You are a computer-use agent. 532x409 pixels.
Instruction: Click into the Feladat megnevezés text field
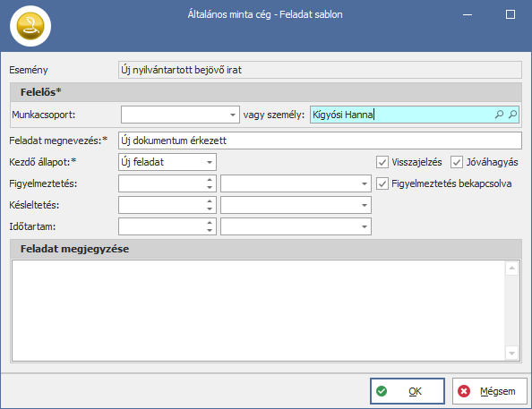(320, 141)
